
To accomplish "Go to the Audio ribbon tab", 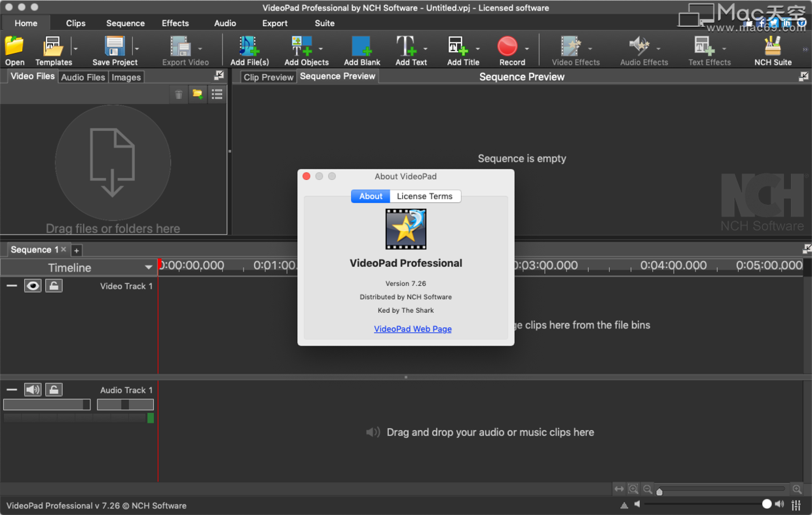I will tap(225, 23).
